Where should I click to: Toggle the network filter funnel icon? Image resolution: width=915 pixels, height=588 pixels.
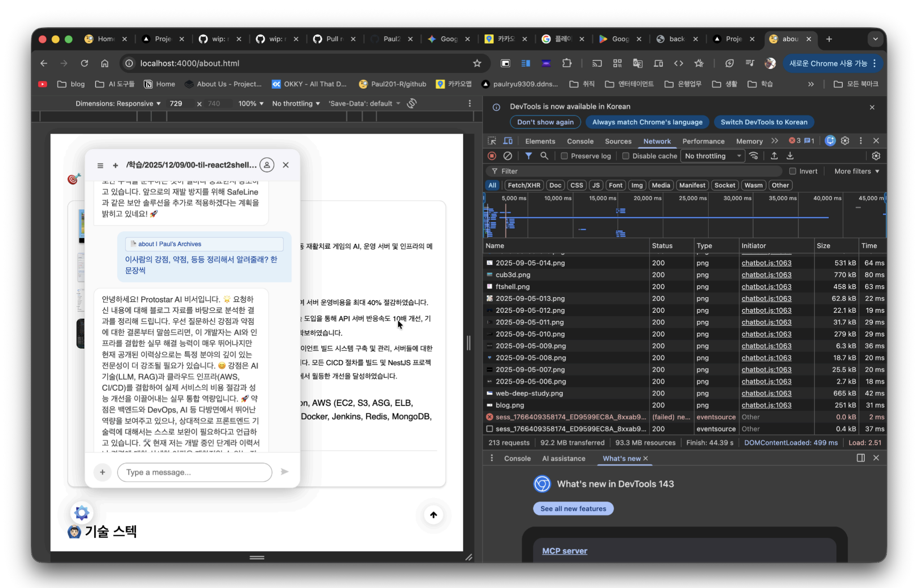[528, 156]
